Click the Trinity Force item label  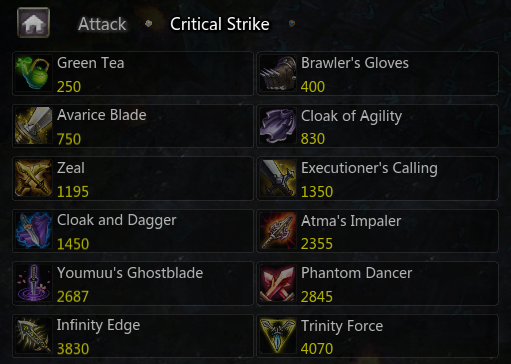pos(342,326)
